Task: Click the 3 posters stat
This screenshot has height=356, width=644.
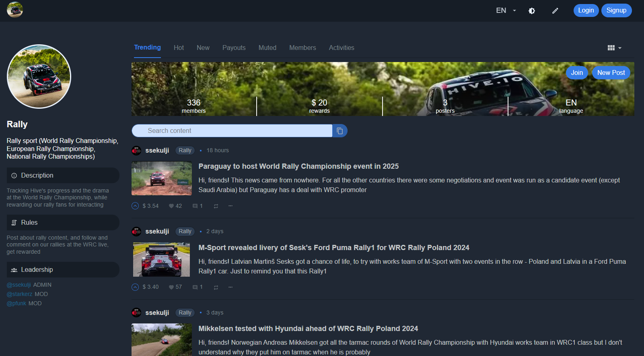Action: [445, 106]
